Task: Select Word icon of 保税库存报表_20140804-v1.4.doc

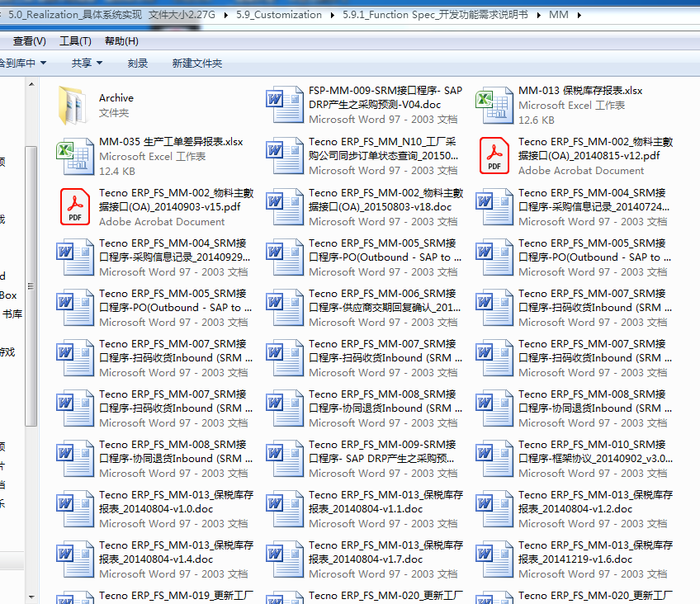Action: coord(74,559)
